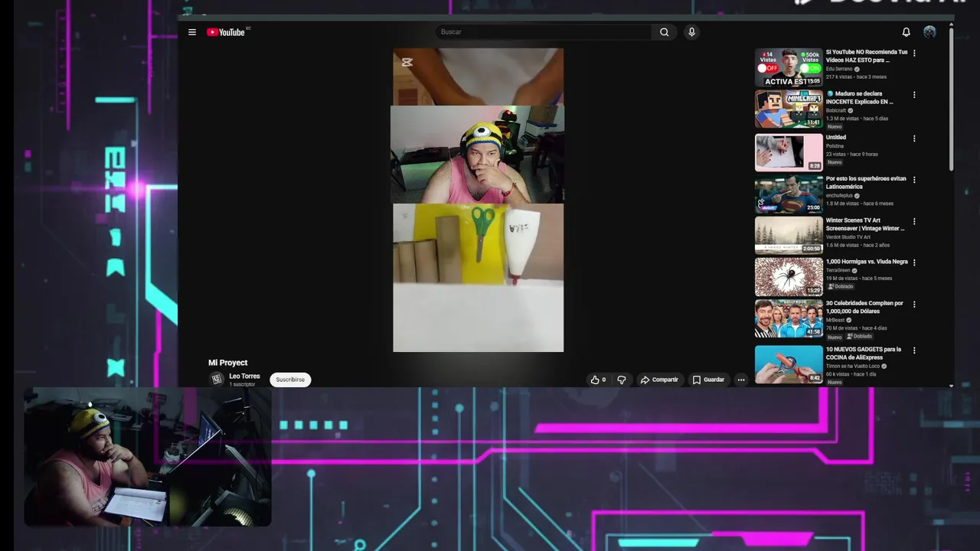980x551 pixels.
Task: Open Por esto los superhéroes evitan Latinoamérica
Action: coord(866,182)
